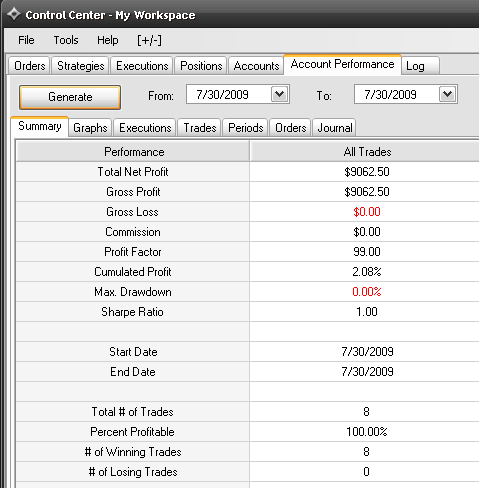Open the File menu

[26, 40]
